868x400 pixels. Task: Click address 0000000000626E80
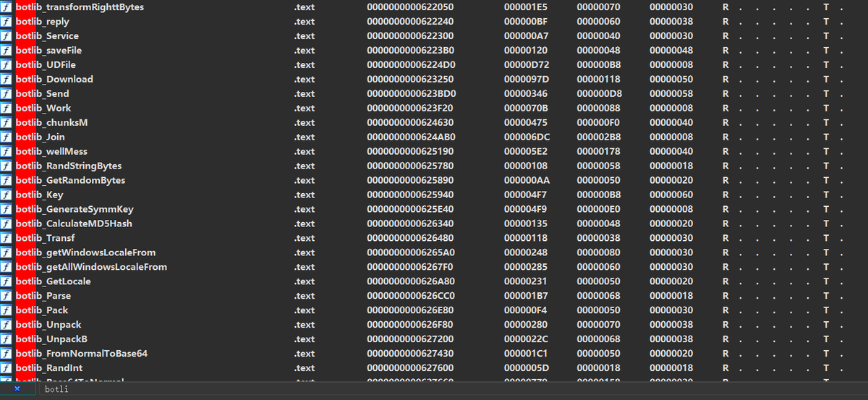pyautogui.click(x=411, y=310)
